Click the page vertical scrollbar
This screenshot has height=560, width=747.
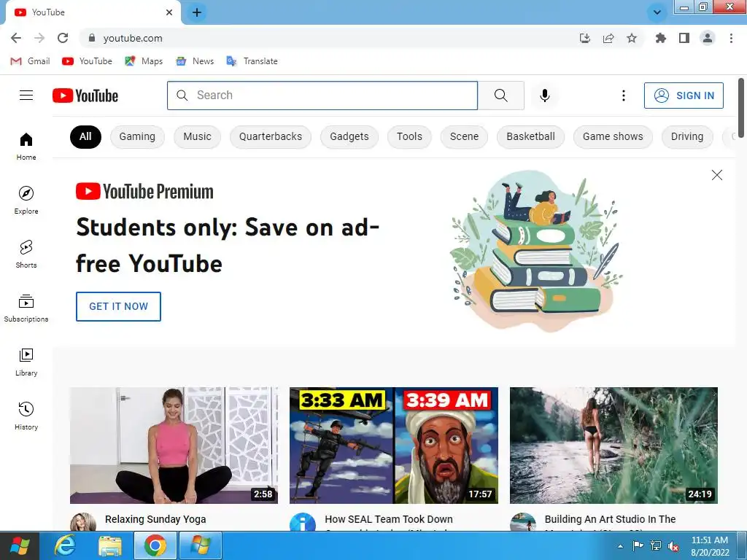[x=741, y=109]
